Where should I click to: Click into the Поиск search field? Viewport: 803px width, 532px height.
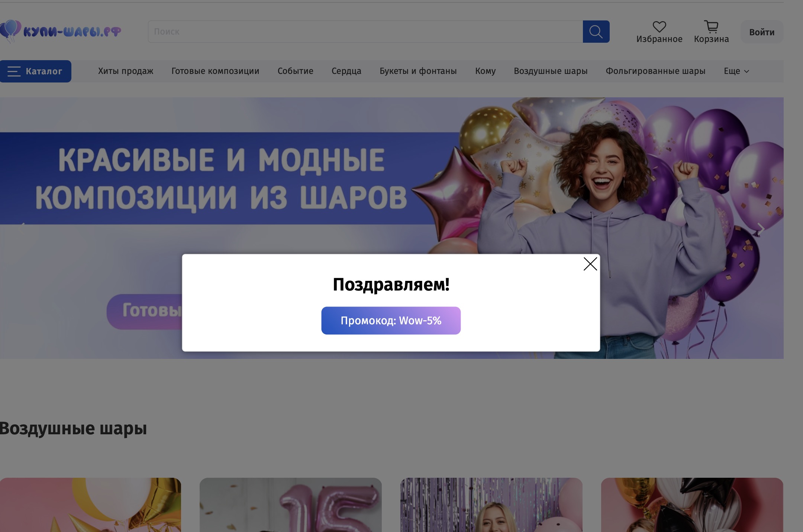click(364, 32)
